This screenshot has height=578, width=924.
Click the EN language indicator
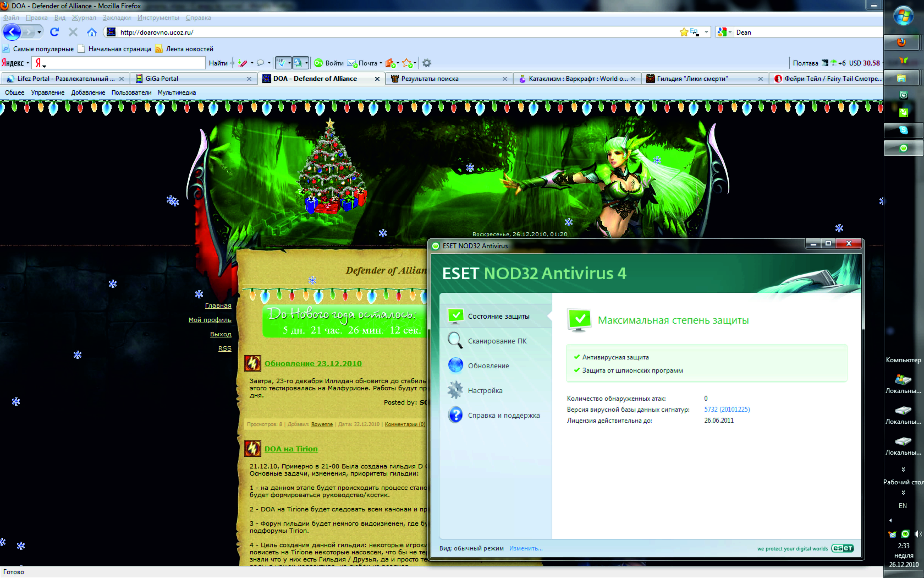click(x=903, y=506)
